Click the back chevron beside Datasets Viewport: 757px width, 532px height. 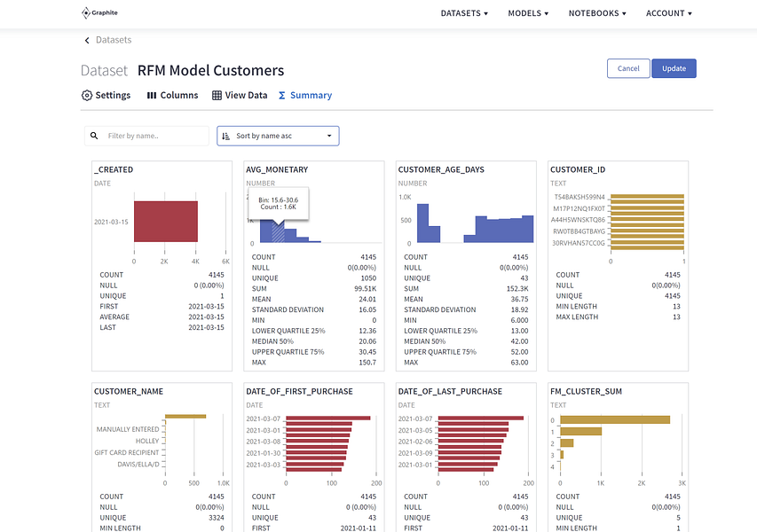tap(87, 40)
